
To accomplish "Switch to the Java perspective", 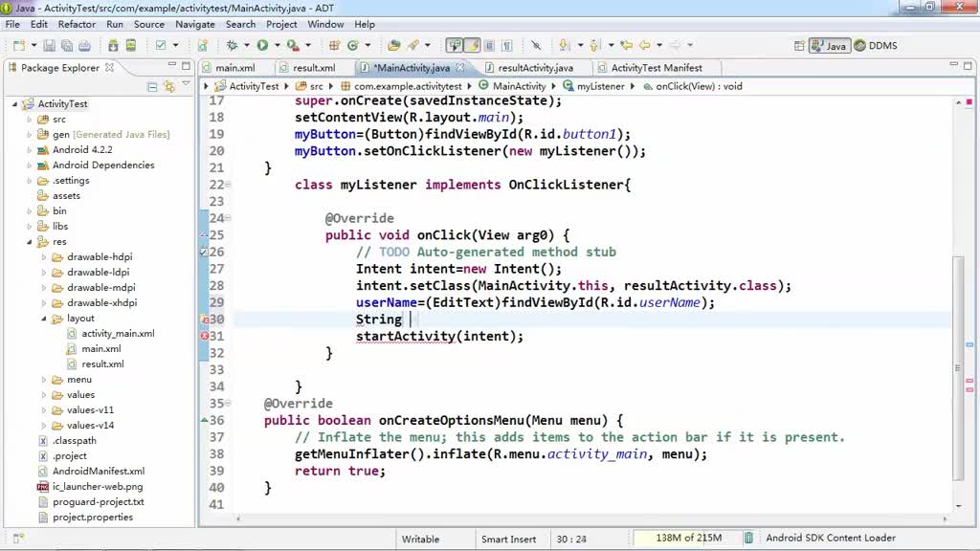I will (x=830, y=46).
